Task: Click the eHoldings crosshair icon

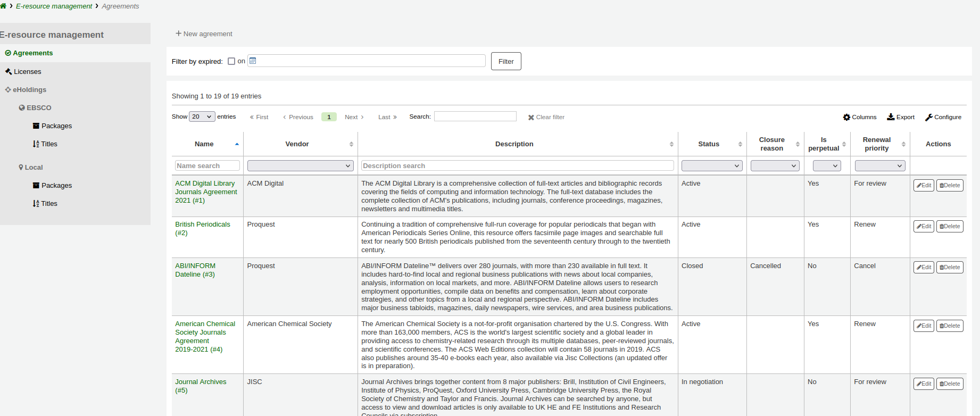Action: point(8,90)
